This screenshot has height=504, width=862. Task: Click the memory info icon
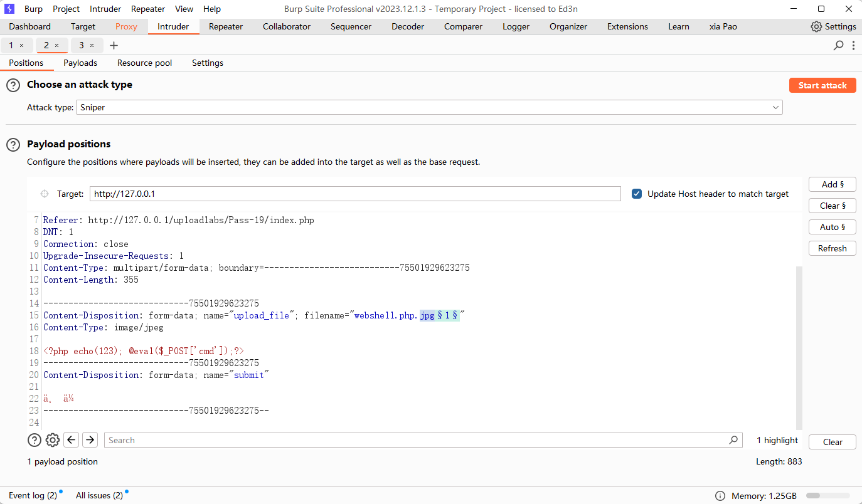click(x=720, y=496)
